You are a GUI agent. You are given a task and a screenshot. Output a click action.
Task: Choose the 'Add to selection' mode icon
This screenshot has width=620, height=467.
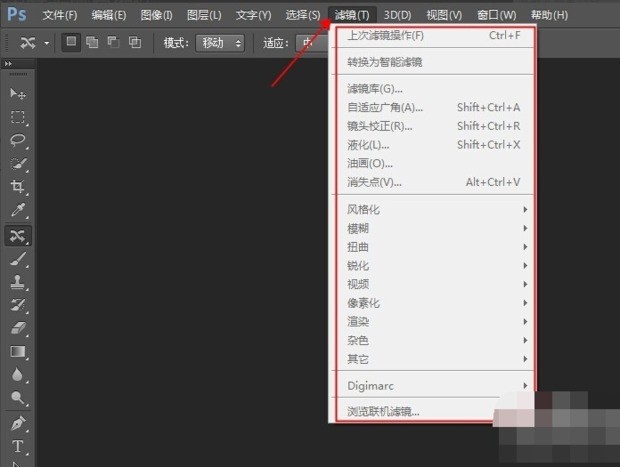(92, 43)
